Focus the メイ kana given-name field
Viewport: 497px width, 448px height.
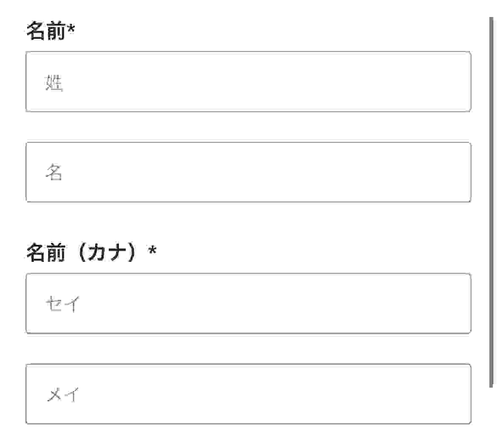[248, 394]
